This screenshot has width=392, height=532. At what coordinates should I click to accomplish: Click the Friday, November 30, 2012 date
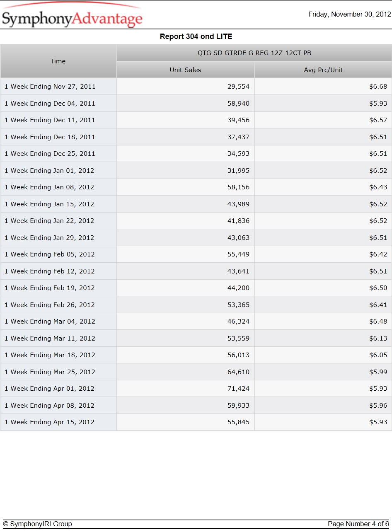pyautogui.click(x=349, y=15)
